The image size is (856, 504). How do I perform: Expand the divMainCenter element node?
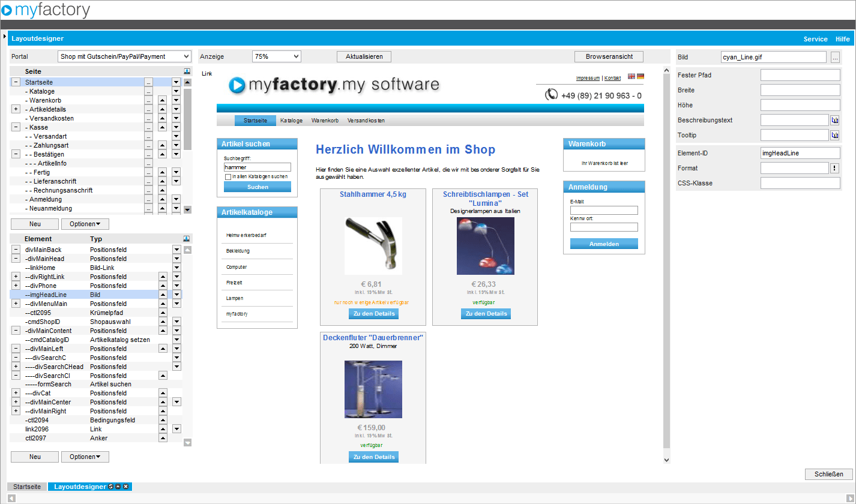16,402
